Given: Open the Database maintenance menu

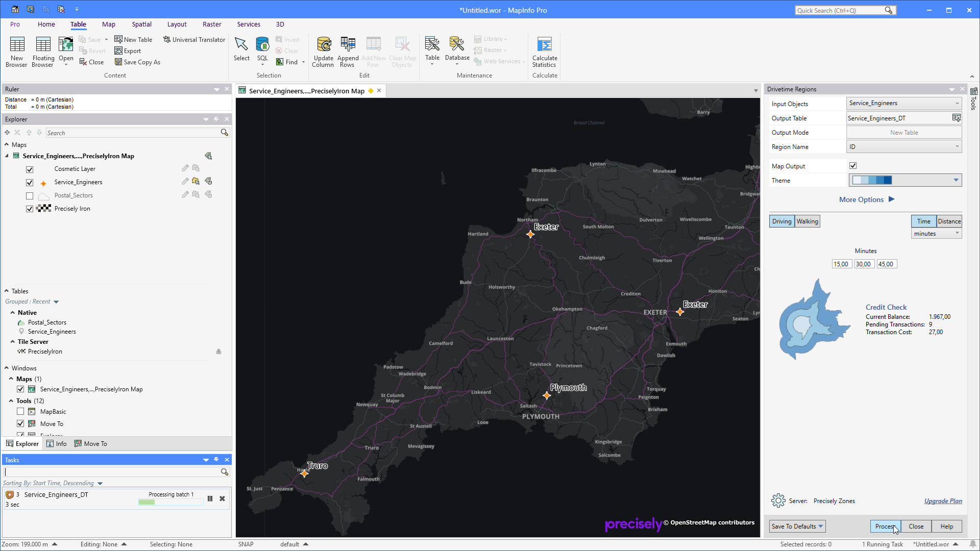Looking at the screenshot, I should pyautogui.click(x=457, y=51).
